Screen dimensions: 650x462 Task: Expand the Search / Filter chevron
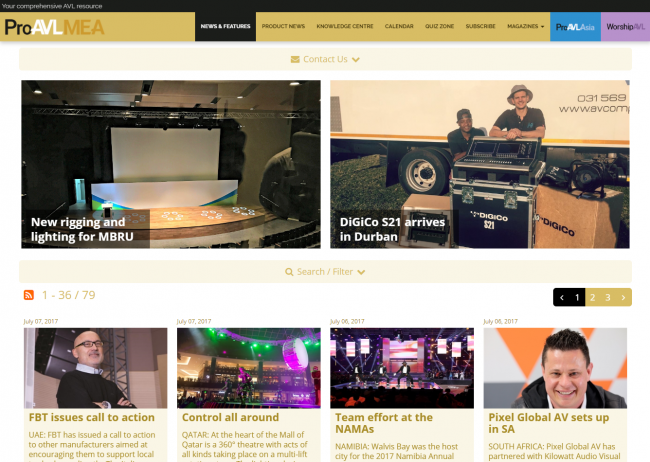click(x=361, y=272)
